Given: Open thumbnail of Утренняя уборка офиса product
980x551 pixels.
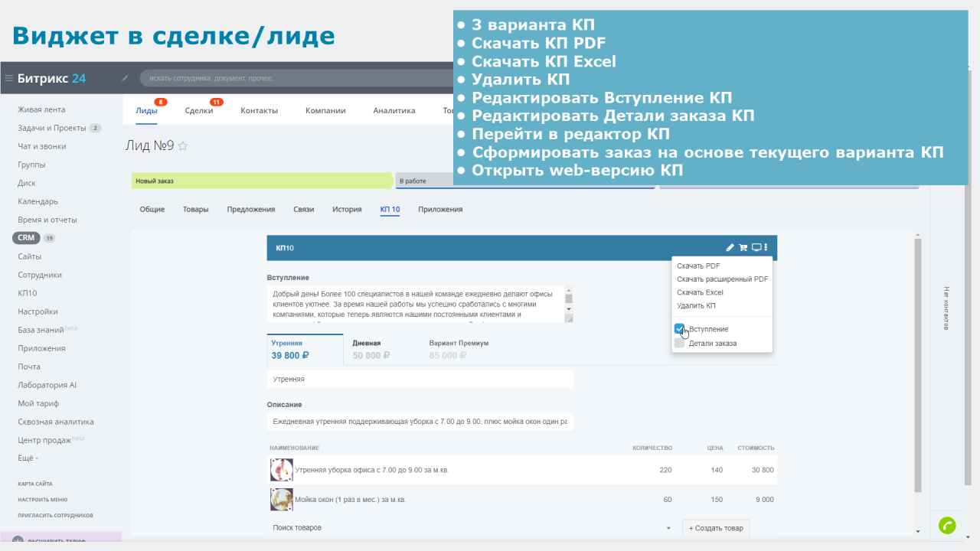Looking at the screenshot, I should click(282, 470).
